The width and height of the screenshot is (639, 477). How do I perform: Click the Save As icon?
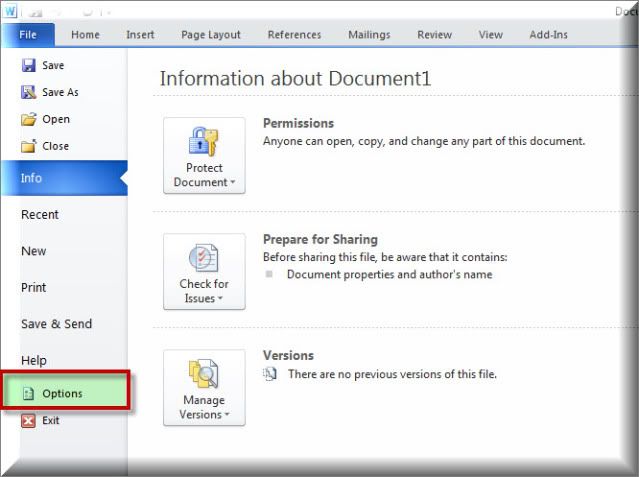(29, 92)
